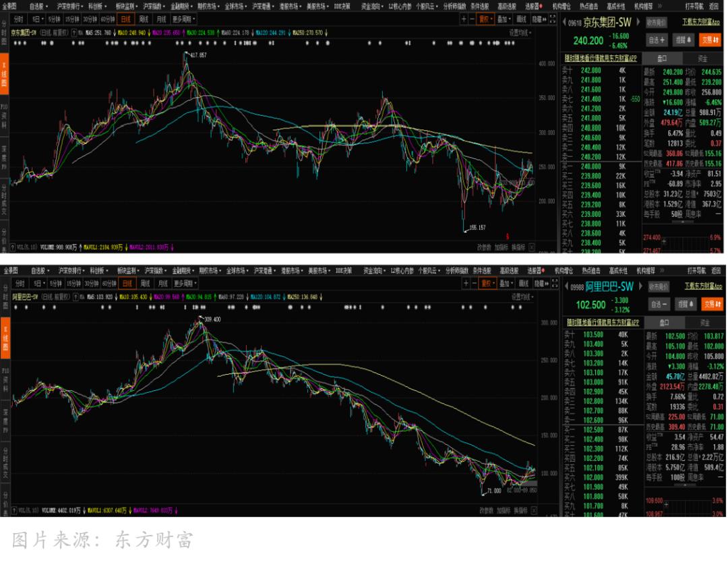Go to next stock after 京东集团-SW
728x562 pixels.
[638, 22]
